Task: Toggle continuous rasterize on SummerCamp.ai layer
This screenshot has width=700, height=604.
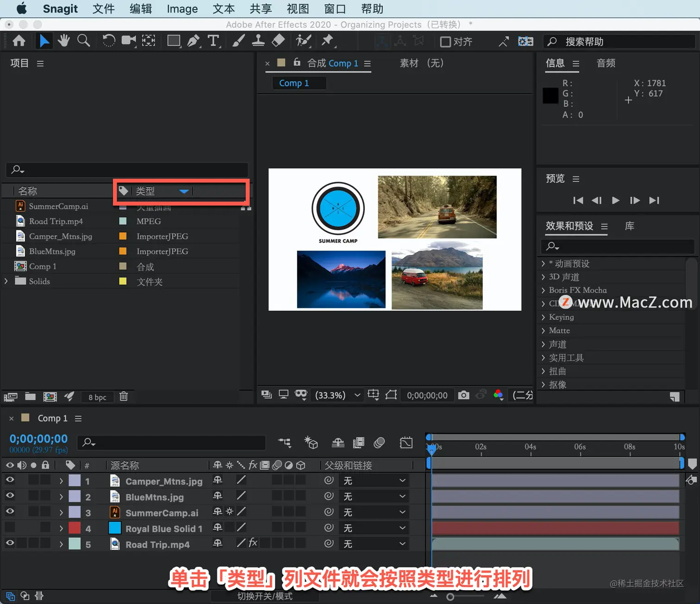Action: pos(230,512)
